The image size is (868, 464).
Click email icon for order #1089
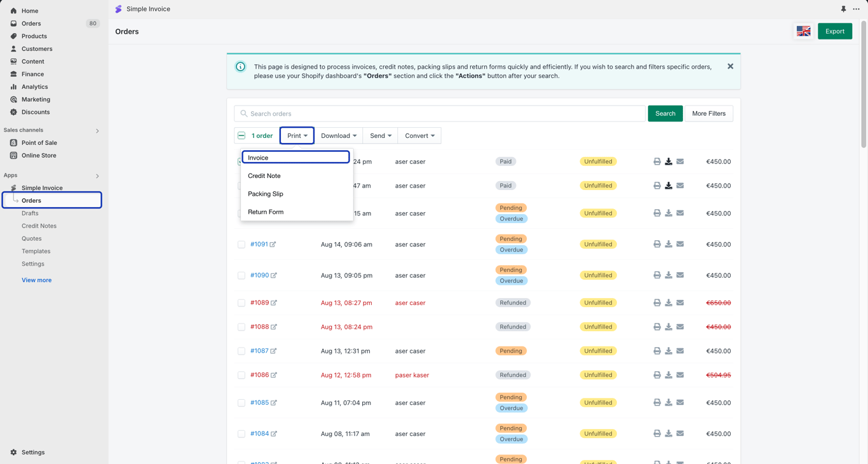[x=680, y=303]
